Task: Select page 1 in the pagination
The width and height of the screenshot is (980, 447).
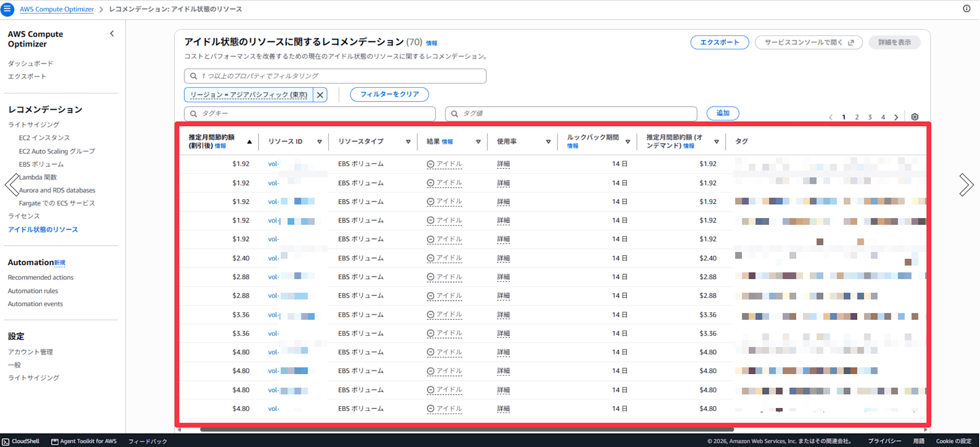Action: [x=844, y=117]
